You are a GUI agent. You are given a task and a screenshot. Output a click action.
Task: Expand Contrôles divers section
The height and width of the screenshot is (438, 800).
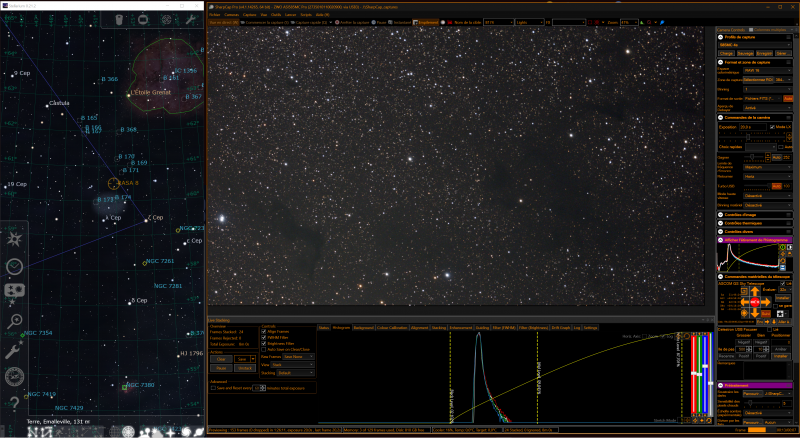720,231
